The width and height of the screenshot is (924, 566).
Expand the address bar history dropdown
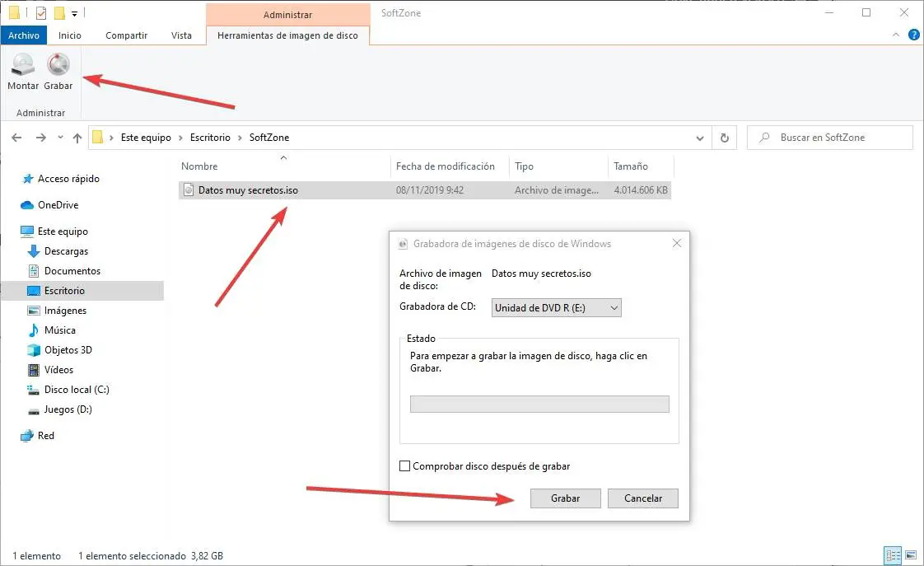pyautogui.click(x=699, y=138)
